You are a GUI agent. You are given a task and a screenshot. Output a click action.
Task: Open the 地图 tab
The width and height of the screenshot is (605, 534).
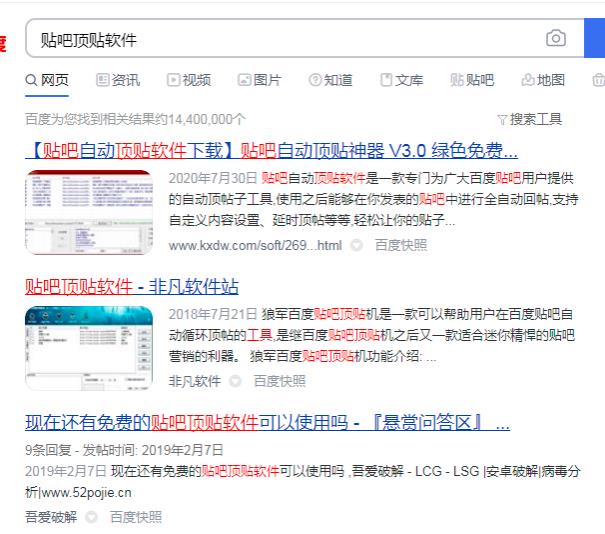click(x=543, y=80)
